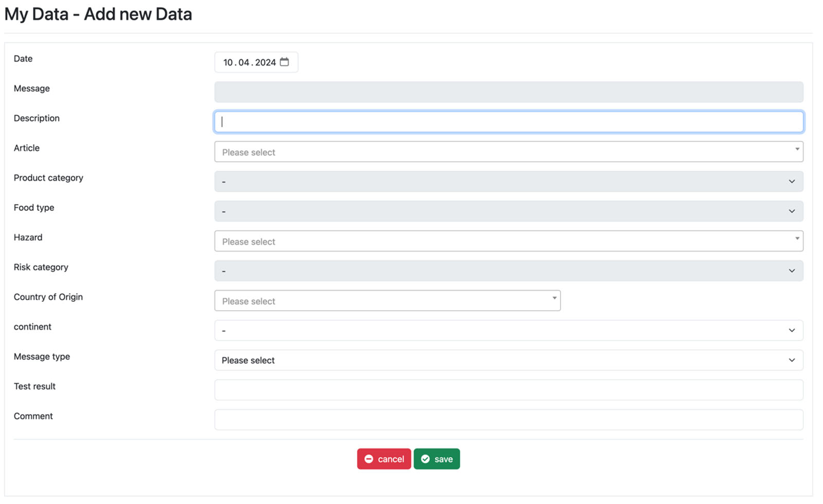This screenshot has width=823, height=504.
Task: Select the year 2024 in Date field
Action: coord(265,63)
